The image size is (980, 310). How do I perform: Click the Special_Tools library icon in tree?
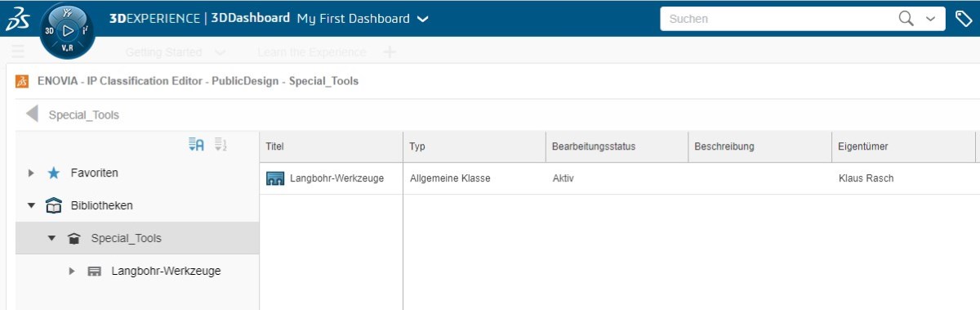pos(74,238)
